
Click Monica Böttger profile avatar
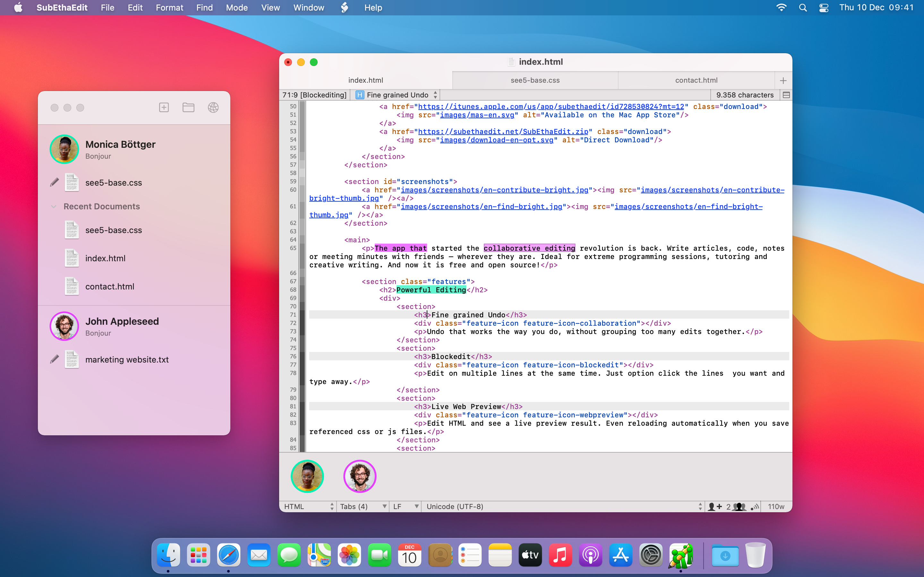(x=65, y=148)
